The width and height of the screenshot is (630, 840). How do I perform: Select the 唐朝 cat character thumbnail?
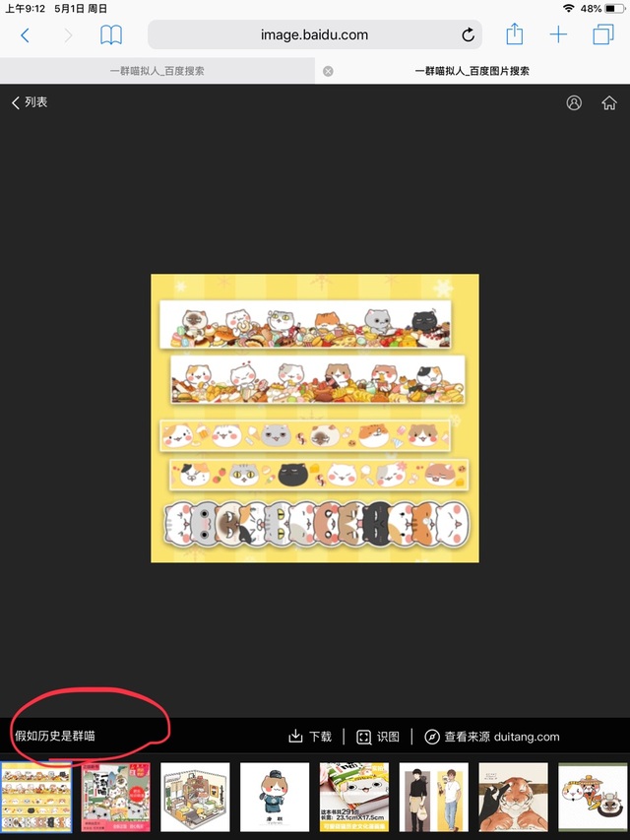pos(275,797)
